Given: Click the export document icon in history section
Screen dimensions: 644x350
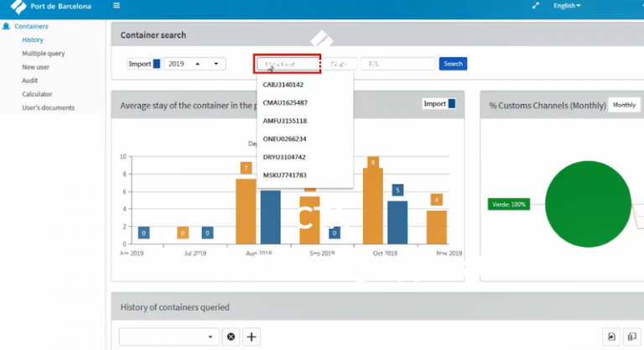Looking at the screenshot, I should coord(612,337).
